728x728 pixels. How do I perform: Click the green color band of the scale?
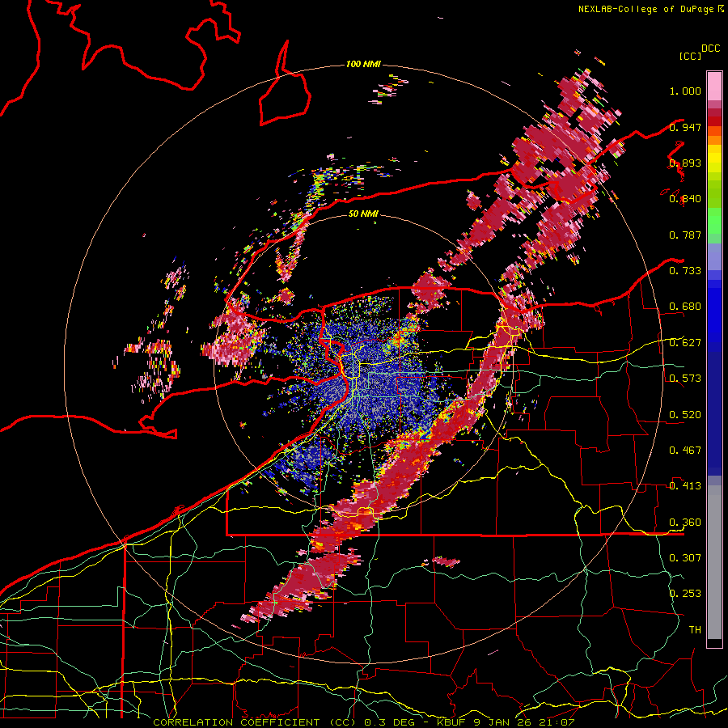[714, 222]
